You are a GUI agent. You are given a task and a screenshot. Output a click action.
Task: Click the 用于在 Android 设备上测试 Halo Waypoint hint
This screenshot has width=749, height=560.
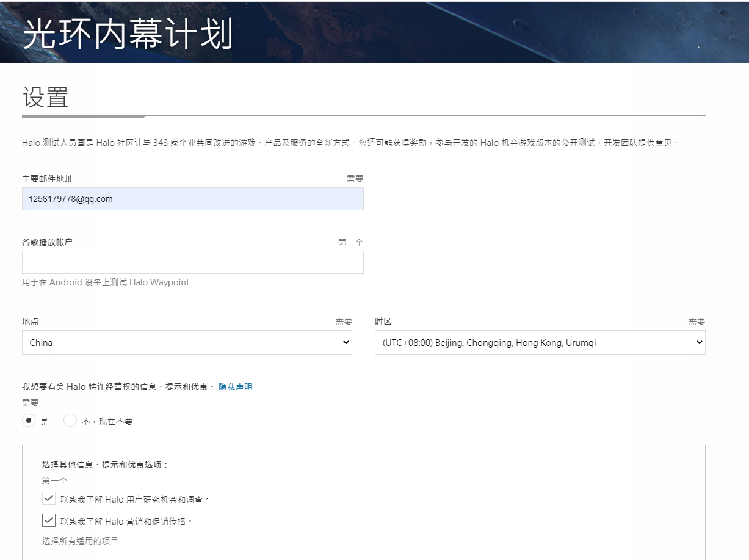(x=106, y=282)
